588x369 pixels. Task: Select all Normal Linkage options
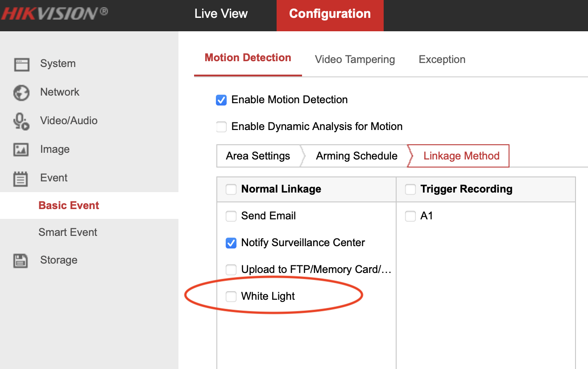(231, 189)
